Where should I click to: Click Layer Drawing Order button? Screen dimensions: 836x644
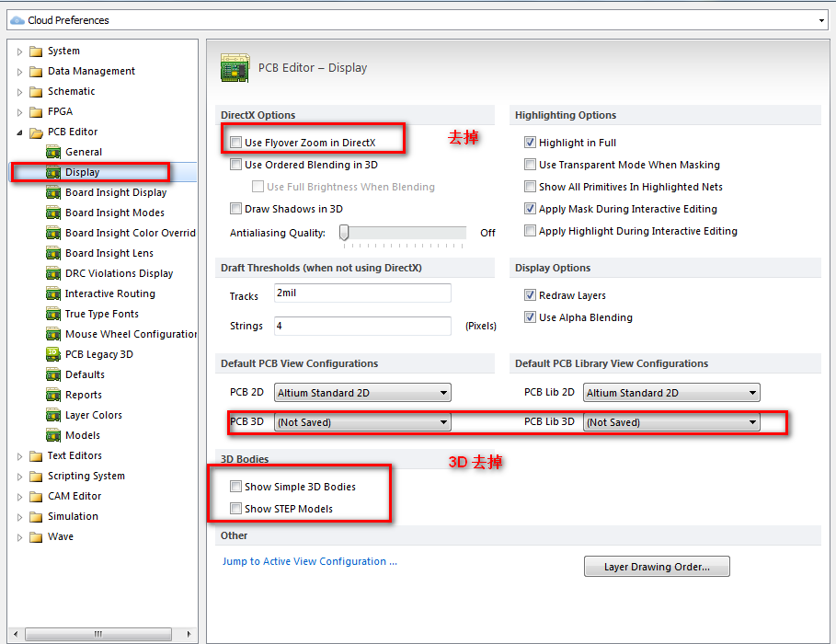(657, 567)
